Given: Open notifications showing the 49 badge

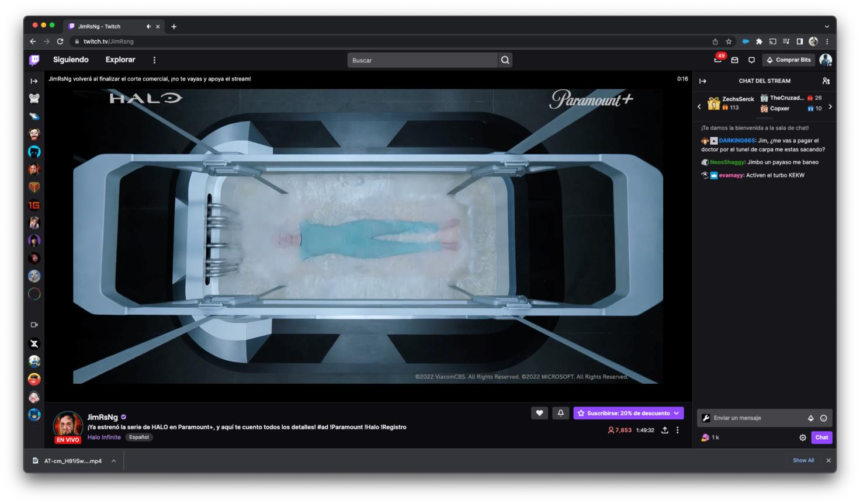Looking at the screenshot, I should (x=718, y=59).
